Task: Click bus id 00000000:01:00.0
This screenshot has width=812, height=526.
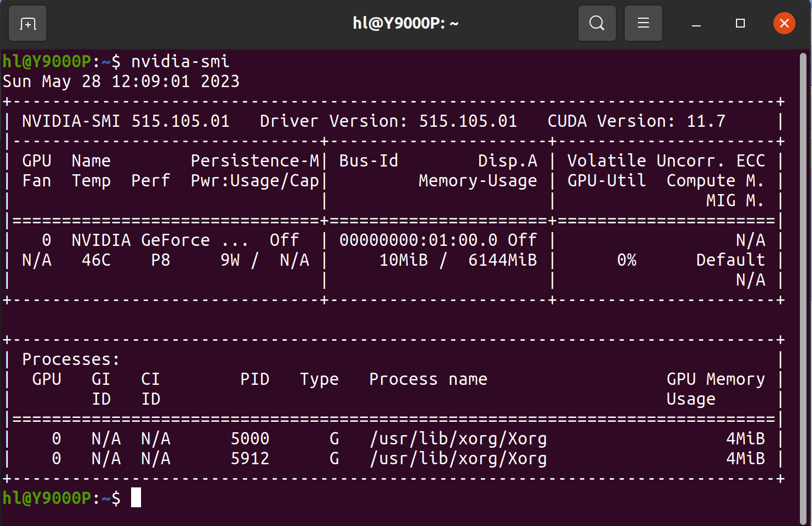Action: pyautogui.click(x=418, y=240)
